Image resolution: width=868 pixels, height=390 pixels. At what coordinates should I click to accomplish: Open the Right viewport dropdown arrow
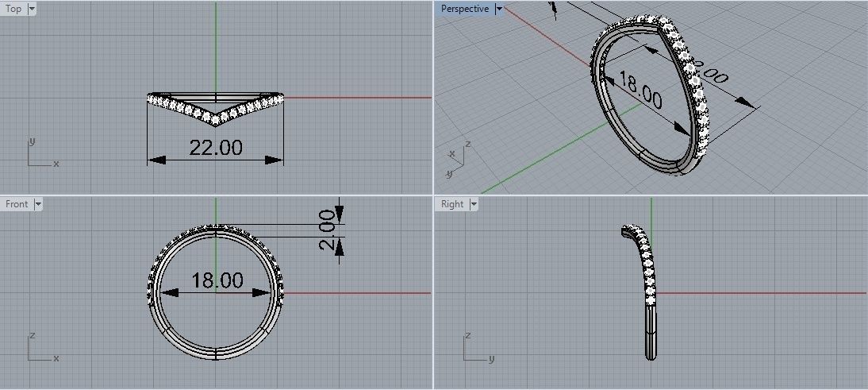click(474, 204)
